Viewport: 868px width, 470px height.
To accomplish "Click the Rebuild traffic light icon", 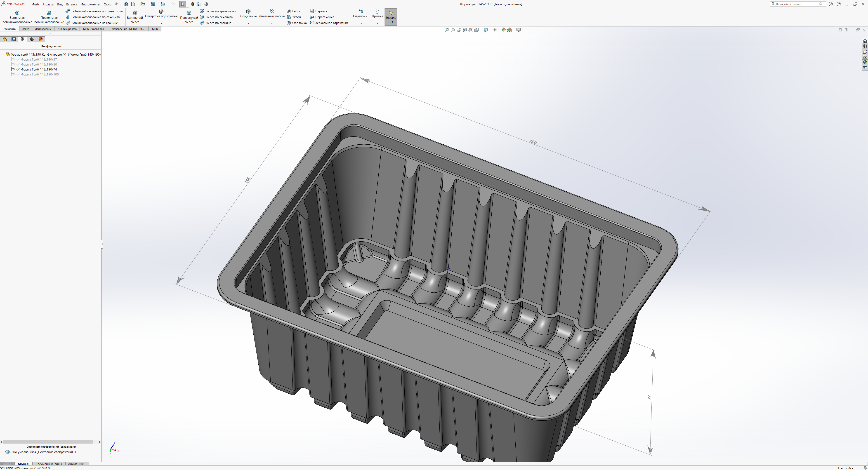I will [x=192, y=4].
